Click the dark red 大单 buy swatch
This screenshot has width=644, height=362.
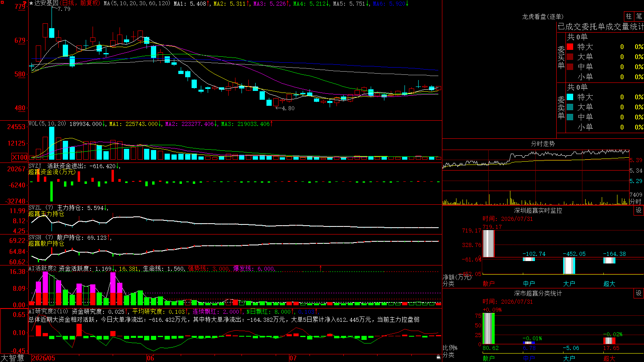pyautogui.click(x=570, y=57)
